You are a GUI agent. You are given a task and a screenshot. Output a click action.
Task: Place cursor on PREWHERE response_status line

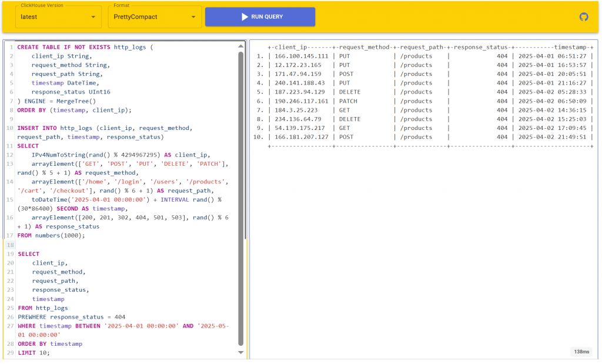click(71, 316)
